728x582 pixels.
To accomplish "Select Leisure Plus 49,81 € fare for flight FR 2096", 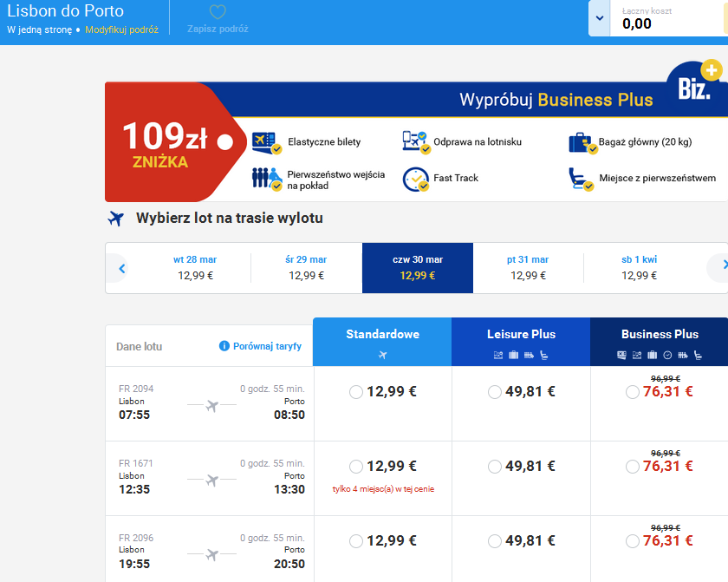I will (x=495, y=541).
